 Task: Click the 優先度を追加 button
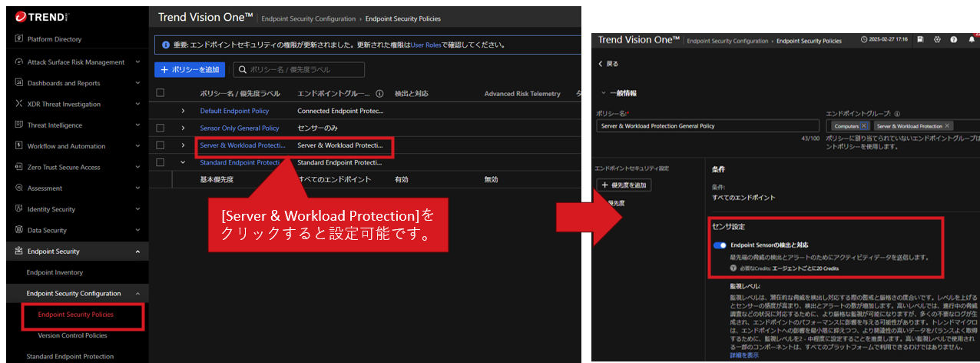pyautogui.click(x=624, y=185)
